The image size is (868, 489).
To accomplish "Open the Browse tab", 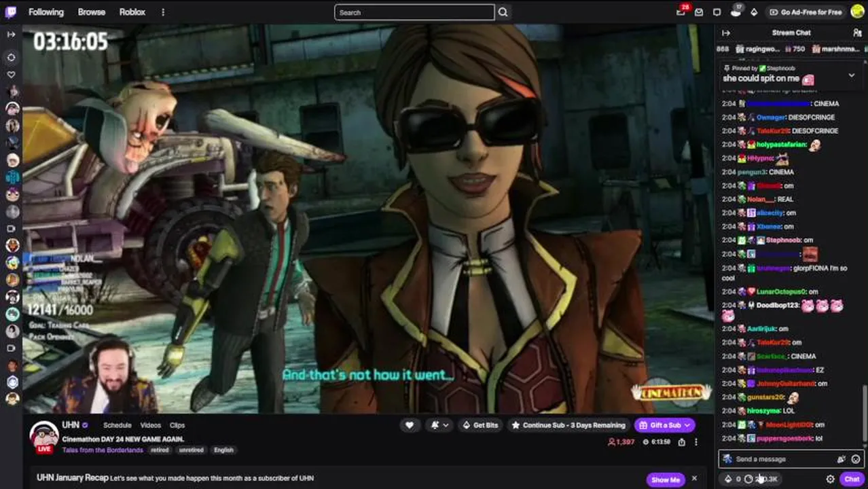I will point(92,12).
